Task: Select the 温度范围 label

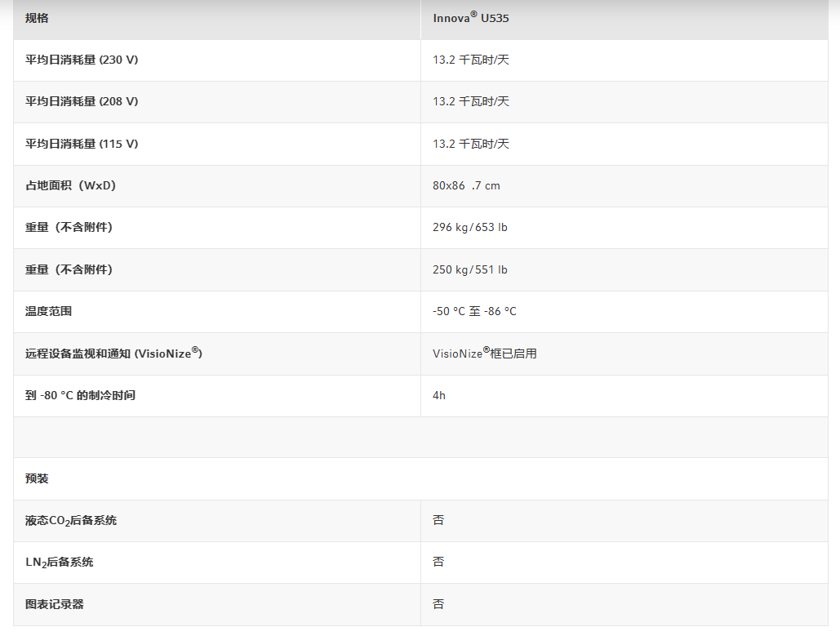Action: coord(49,311)
